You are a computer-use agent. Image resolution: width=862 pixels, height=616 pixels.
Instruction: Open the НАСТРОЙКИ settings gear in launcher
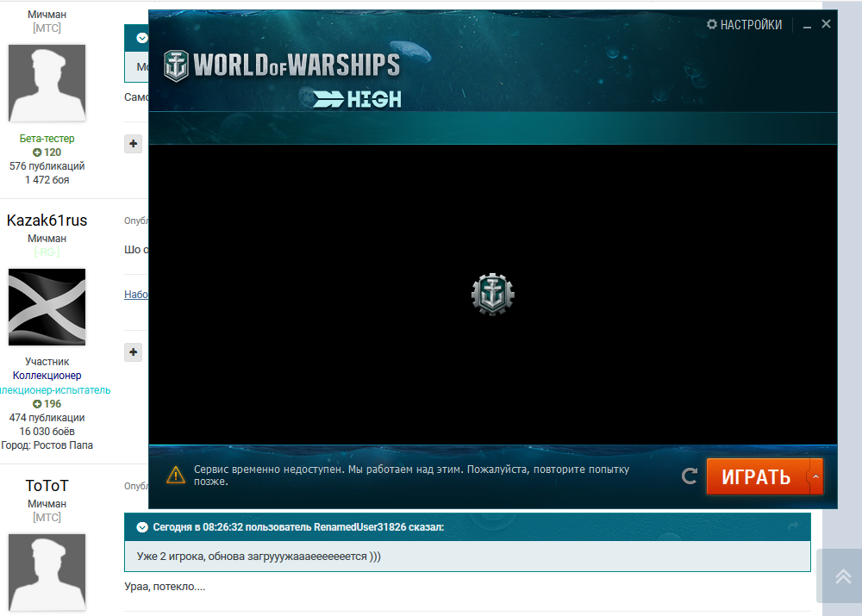(x=712, y=25)
